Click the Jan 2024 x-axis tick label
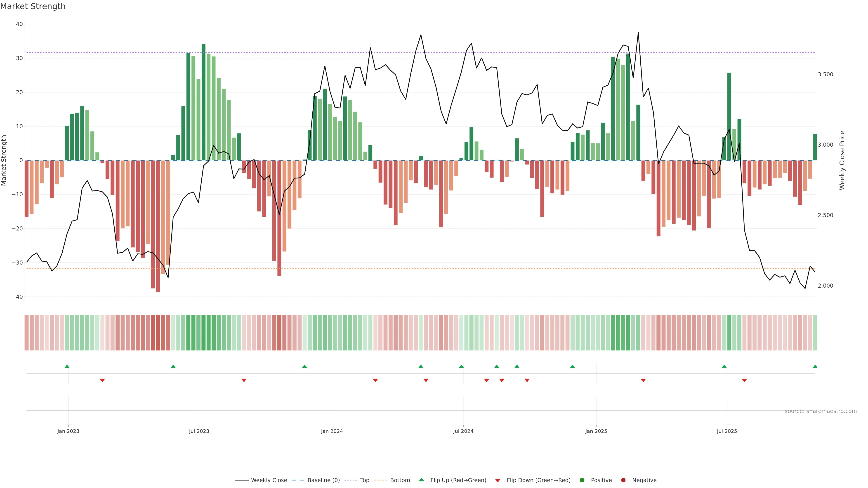 (x=332, y=431)
